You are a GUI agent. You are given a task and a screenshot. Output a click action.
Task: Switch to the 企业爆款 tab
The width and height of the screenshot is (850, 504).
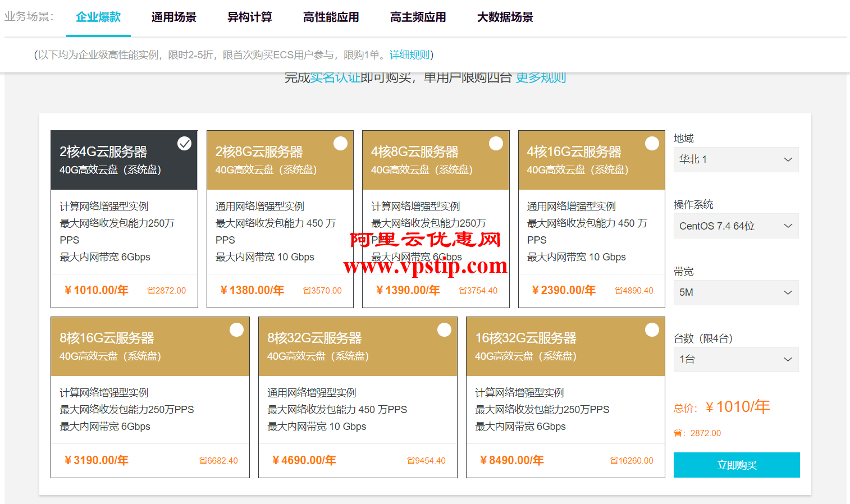click(x=98, y=17)
